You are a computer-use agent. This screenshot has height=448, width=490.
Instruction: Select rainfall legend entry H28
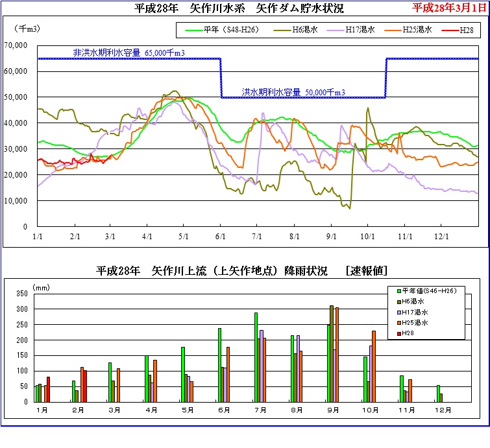pos(406,333)
